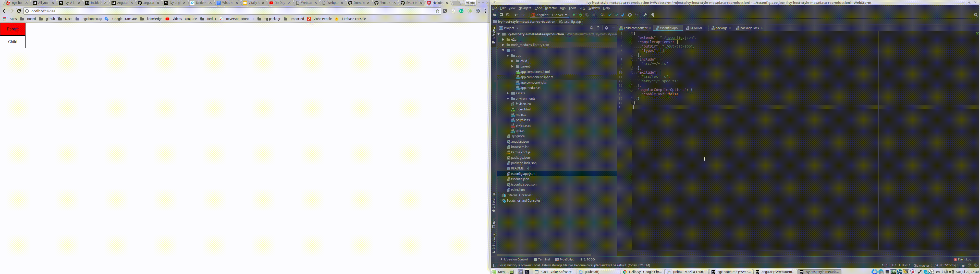
Task: Expand the child folder under app
Action: (513, 61)
